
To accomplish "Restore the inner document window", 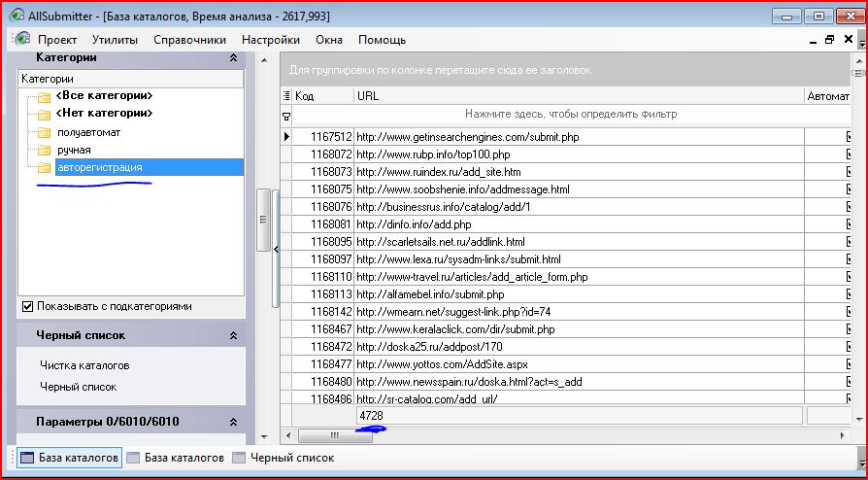I will click(829, 40).
